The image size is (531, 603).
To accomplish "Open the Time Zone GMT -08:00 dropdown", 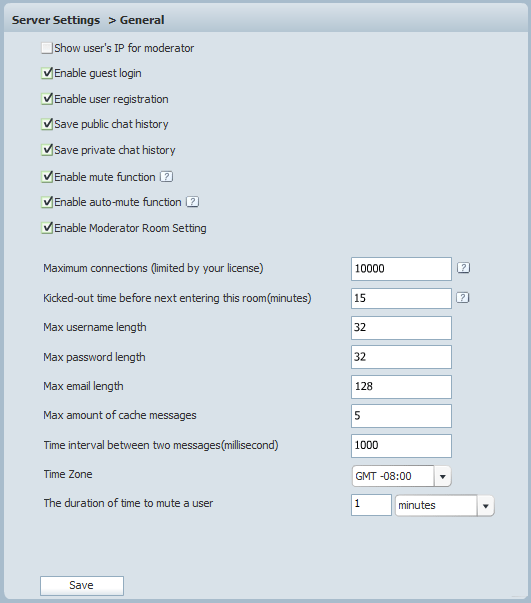I will [401, 476].
